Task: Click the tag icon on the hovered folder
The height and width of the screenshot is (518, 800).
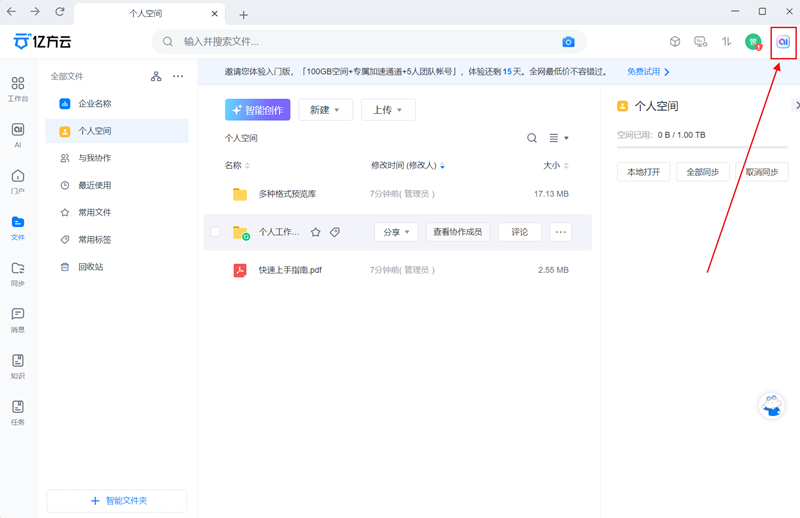Action: tap(335, 232)
